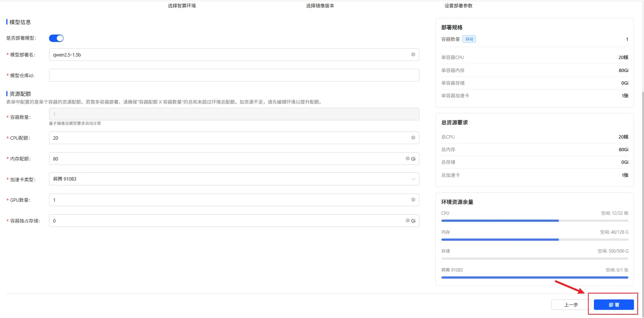This screenshot has width=644, height=318.
Task: Clear the GPU数量 value with its clear icon
Action: tap(413, 200)
